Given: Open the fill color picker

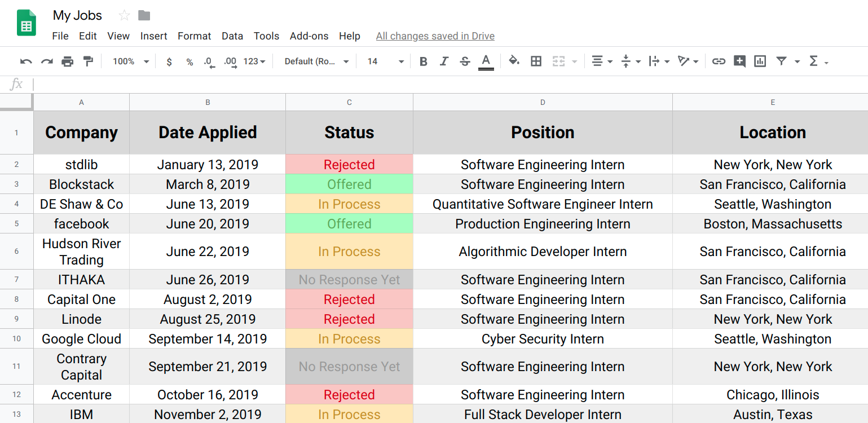Looking at the screenshot, I should click(514, 61).
